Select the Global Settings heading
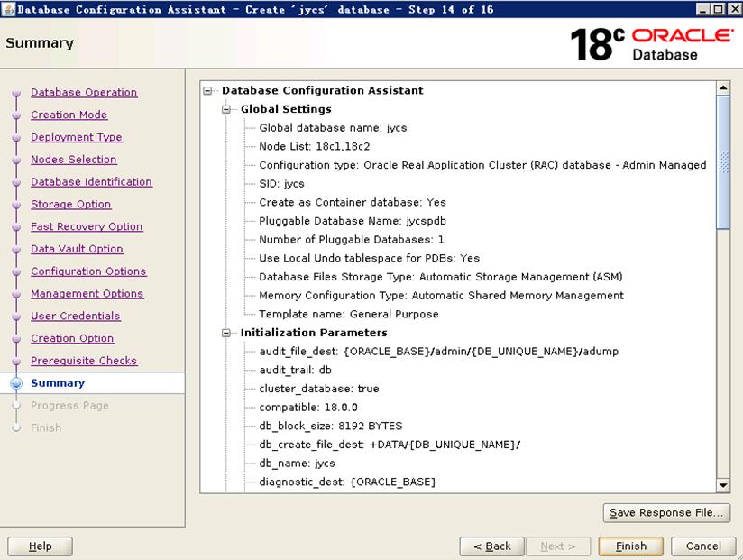The height and width of the screenshot is (560, 743). pyautogui.click(x=286, y=109)
